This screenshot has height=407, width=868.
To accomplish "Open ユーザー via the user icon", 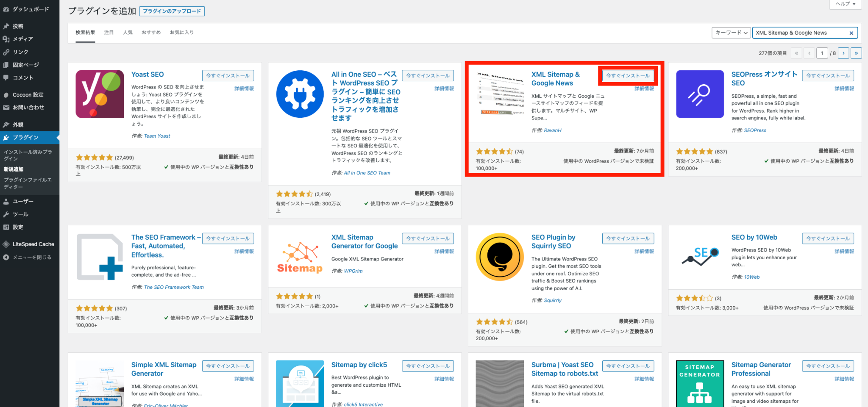I will tap(6, 201).
